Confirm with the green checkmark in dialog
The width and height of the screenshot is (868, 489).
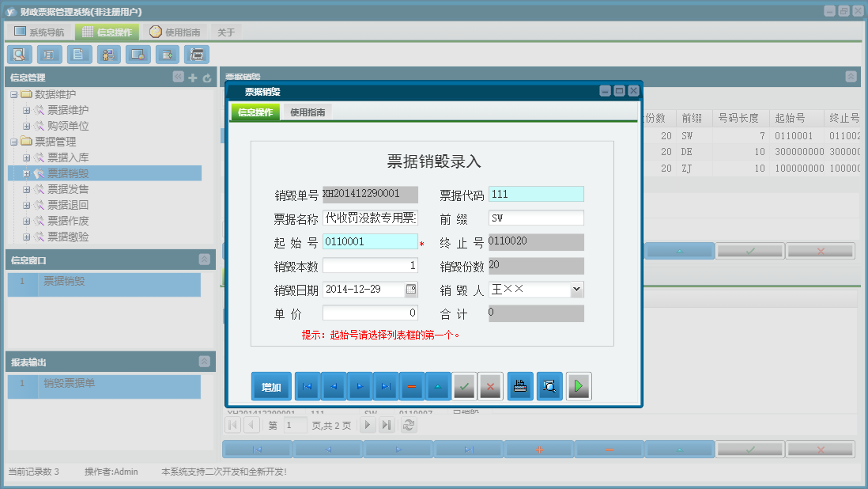(x=465, y=387)
